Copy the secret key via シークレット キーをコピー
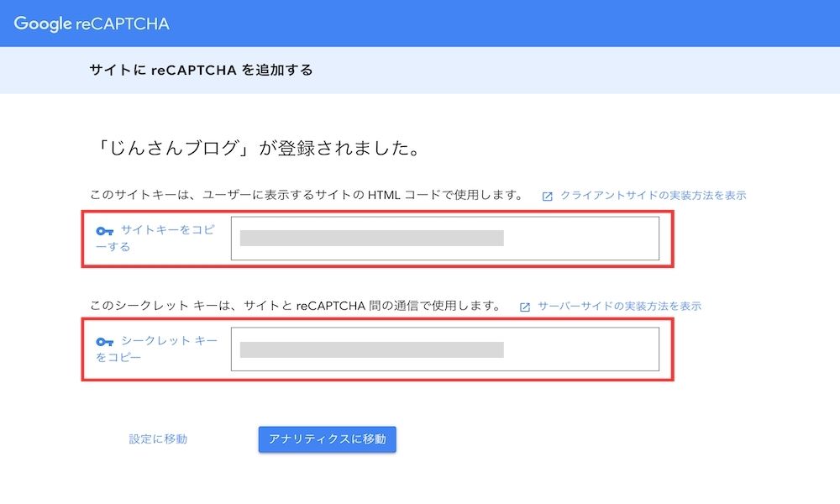 click(157, 349)
